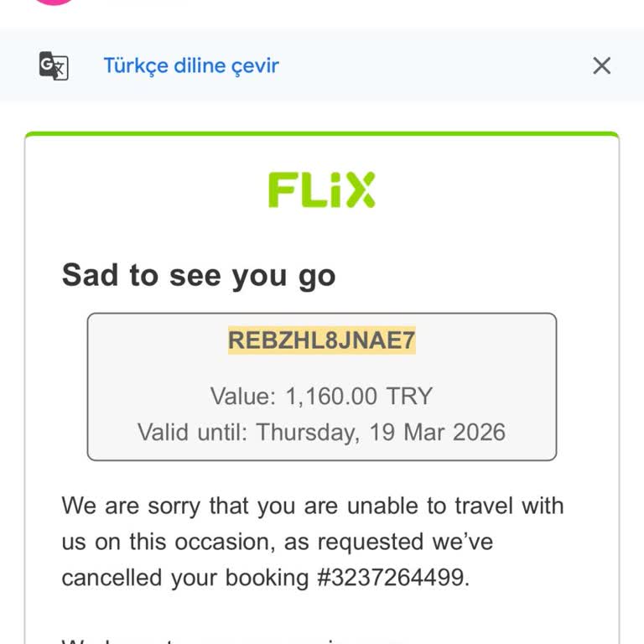Tap the "Sad to see you go" heading

tap(199, 275)
